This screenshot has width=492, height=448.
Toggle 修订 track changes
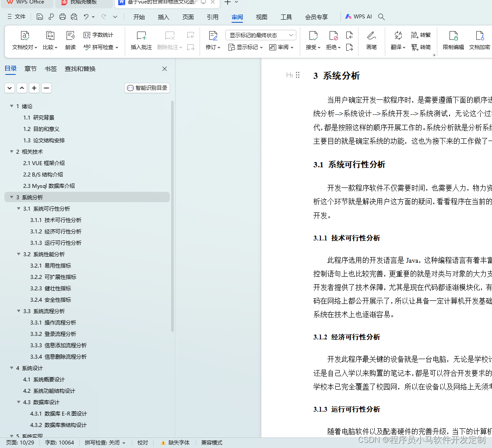tap(213, 40)
